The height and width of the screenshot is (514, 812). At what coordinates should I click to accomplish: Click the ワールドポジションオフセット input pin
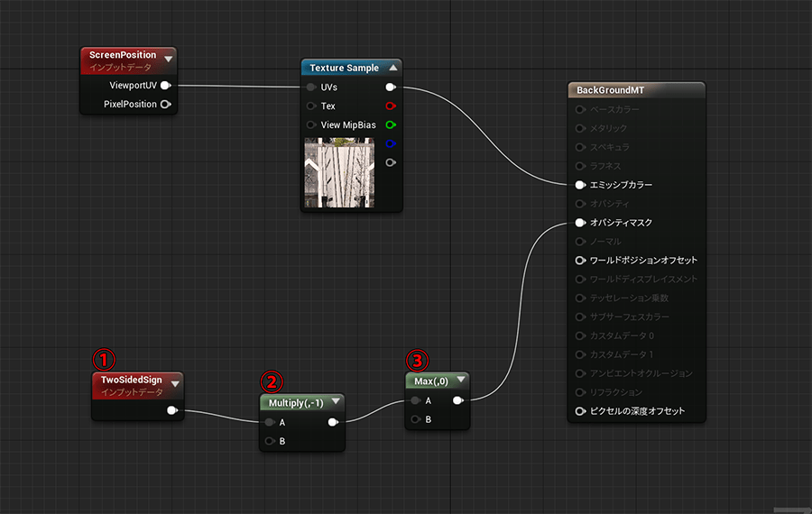580,261
